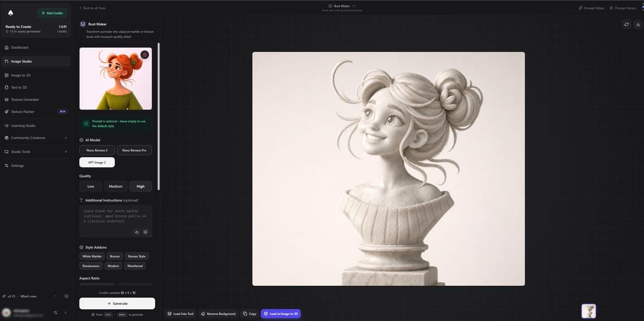Click the regenerate refresh icon above the image
644x321 pixels.
pos(626,25)
